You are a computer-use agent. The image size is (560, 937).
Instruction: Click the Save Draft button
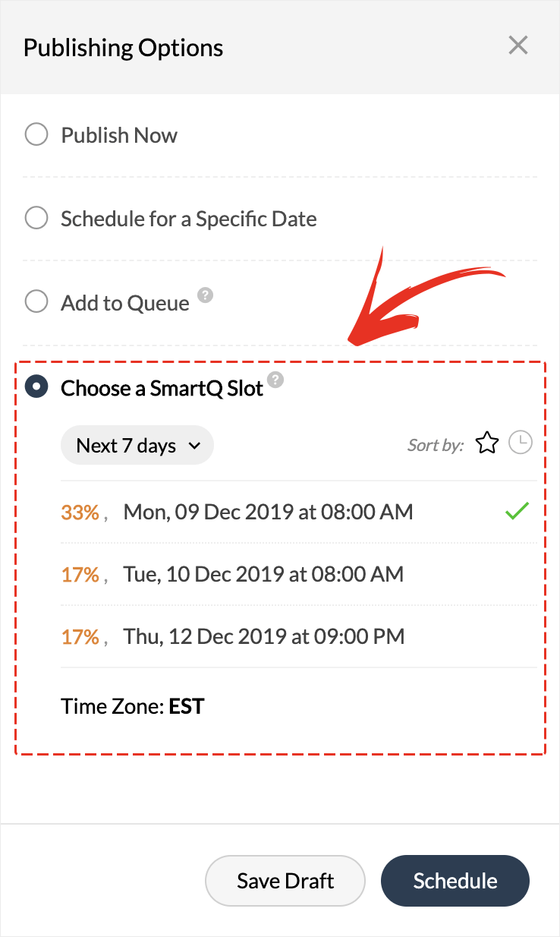[x=285, y=881]
